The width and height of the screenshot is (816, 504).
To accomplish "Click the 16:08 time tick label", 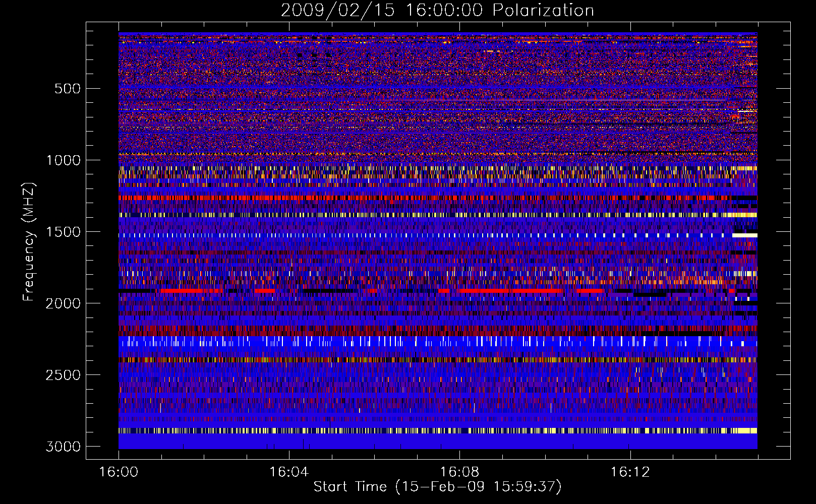I will pos(459,472).
